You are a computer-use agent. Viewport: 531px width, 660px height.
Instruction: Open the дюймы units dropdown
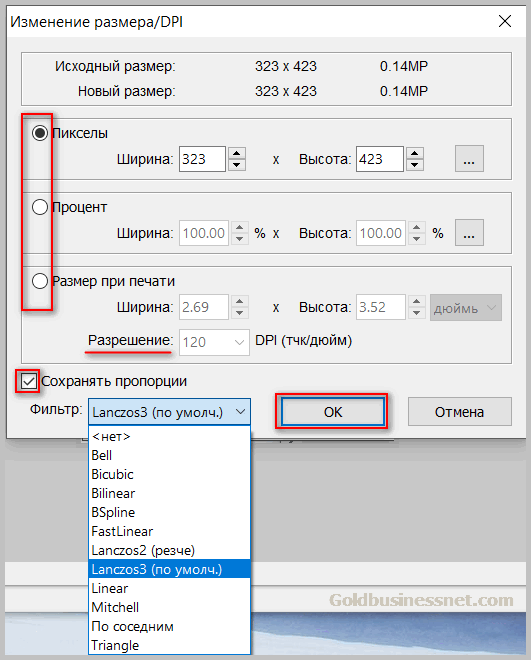(466, 308)
